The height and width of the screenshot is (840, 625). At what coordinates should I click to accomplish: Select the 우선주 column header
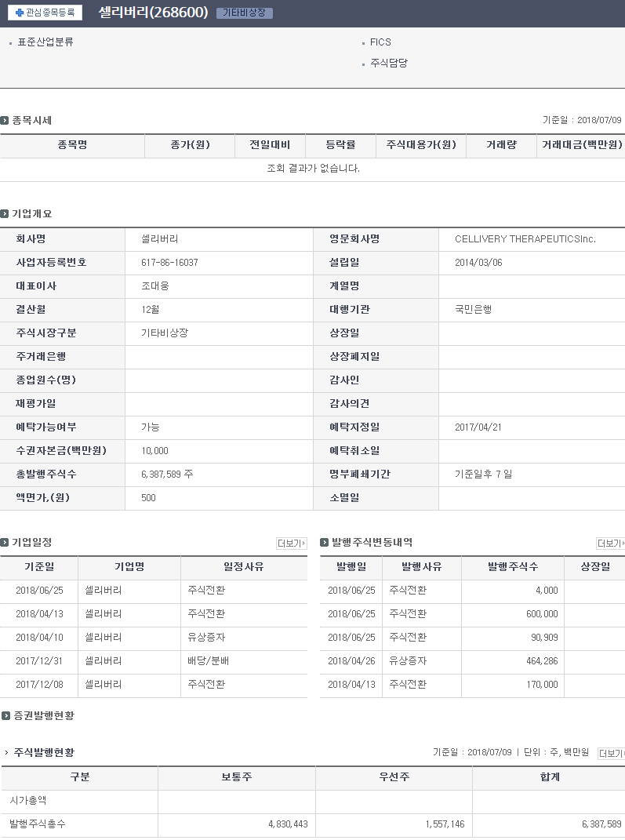coord(394,777)
